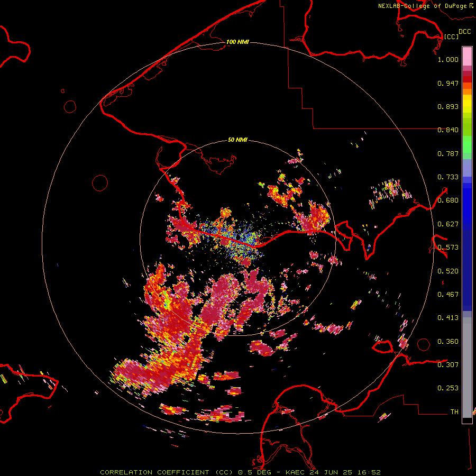Click the 0.520 value on the color scale

pos(448,271)
